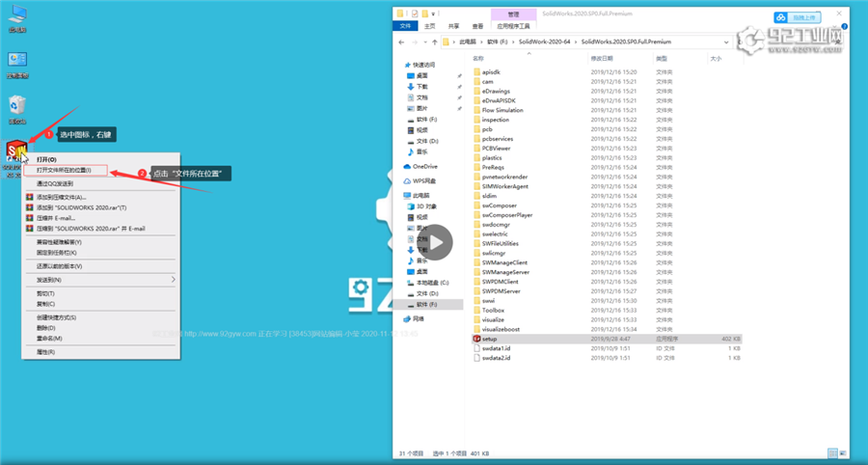Select the swdata1.id file icon

pos(477,348)
